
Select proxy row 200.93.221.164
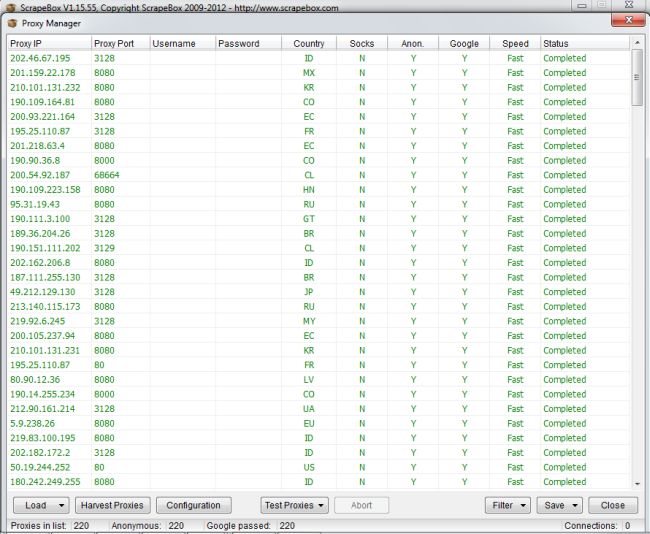[x=319, y=117]
